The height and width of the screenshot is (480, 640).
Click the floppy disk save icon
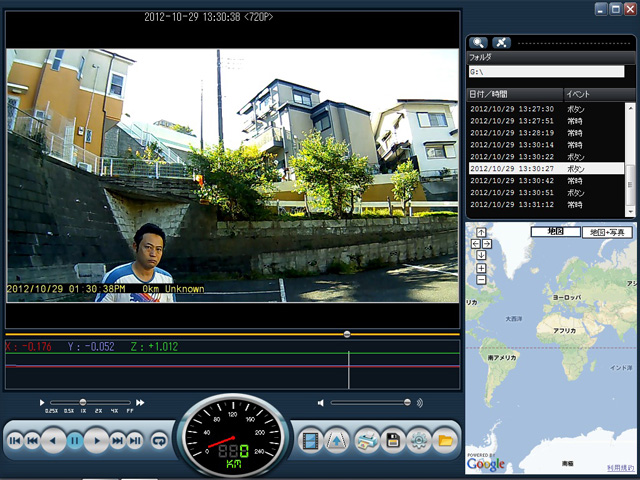click(393, 440)
